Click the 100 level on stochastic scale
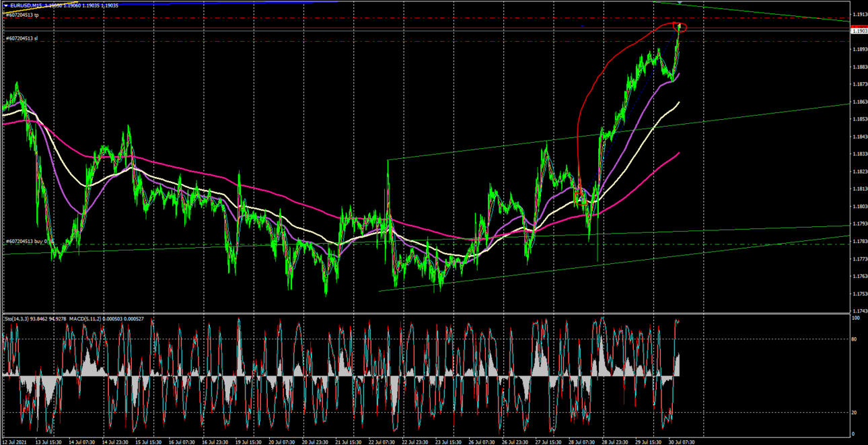Screen dimensions: 868x445 [856, 318]
